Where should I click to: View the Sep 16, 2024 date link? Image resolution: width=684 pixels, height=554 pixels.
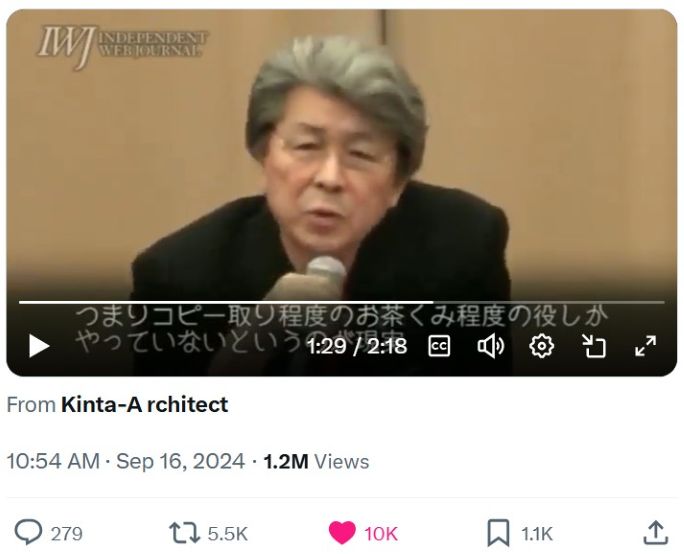[x=180, y=462]
